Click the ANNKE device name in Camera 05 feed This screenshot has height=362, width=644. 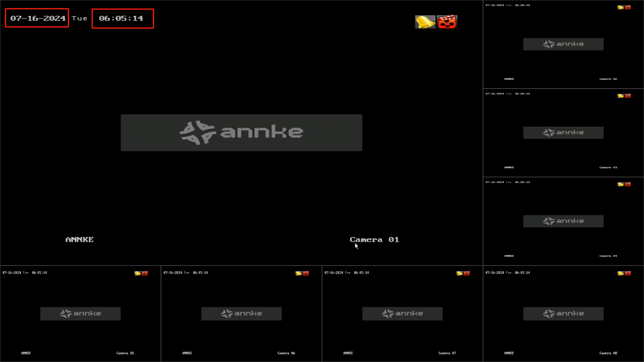(x=26, y=353)
